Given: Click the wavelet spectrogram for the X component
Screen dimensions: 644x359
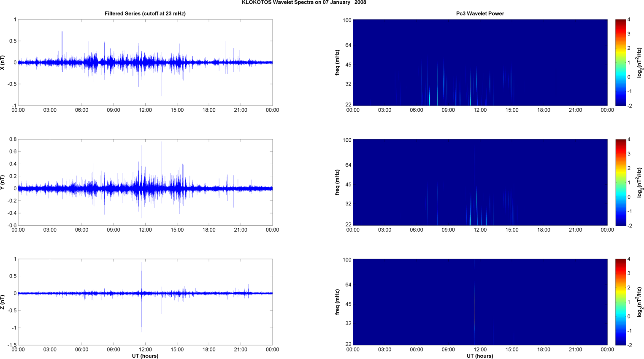Looking at the screenshot, I should click(480, 62).
